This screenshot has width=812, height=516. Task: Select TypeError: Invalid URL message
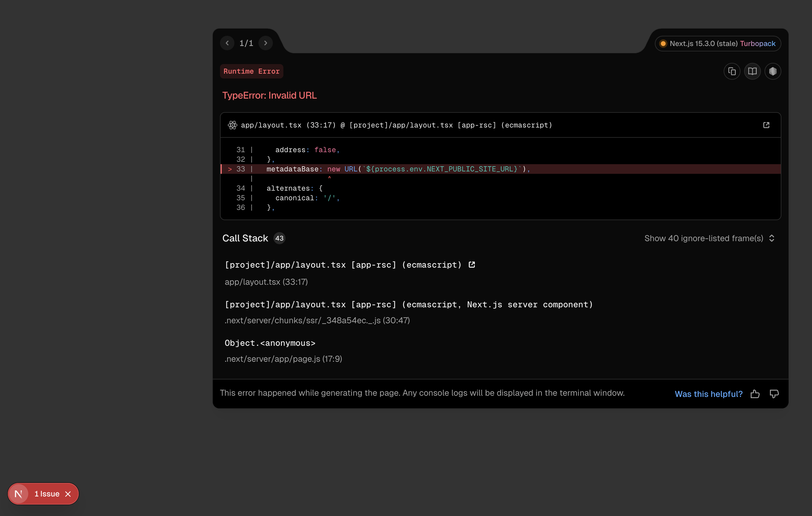pos(270,96)
